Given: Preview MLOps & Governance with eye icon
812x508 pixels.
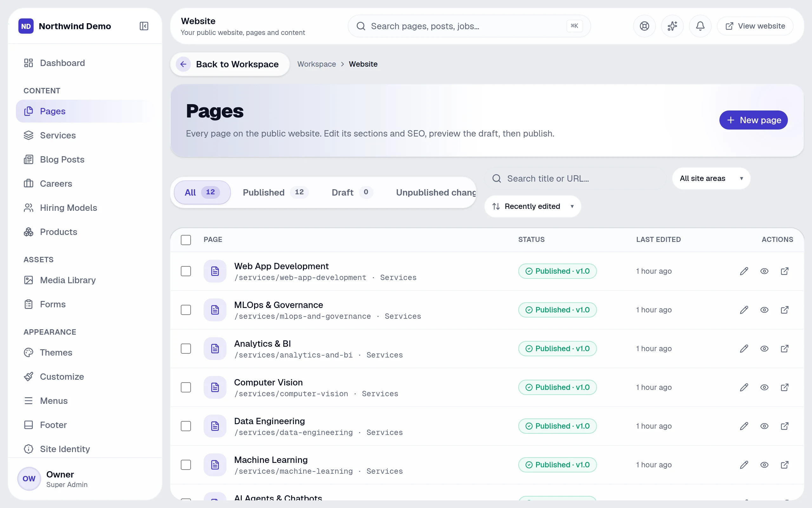Looking at the screenshot, I should [764, 310].
